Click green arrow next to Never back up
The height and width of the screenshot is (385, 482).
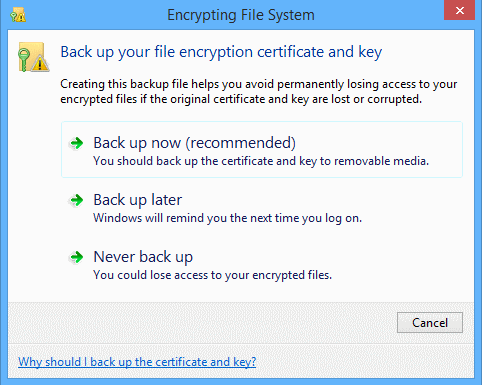(77, 257)
